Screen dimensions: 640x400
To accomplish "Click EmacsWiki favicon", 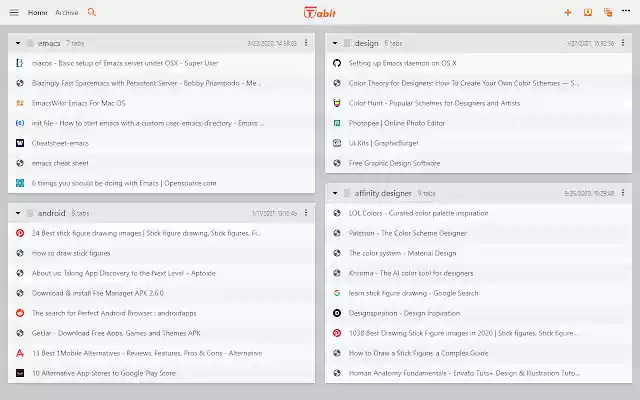I will coord(20,103).
